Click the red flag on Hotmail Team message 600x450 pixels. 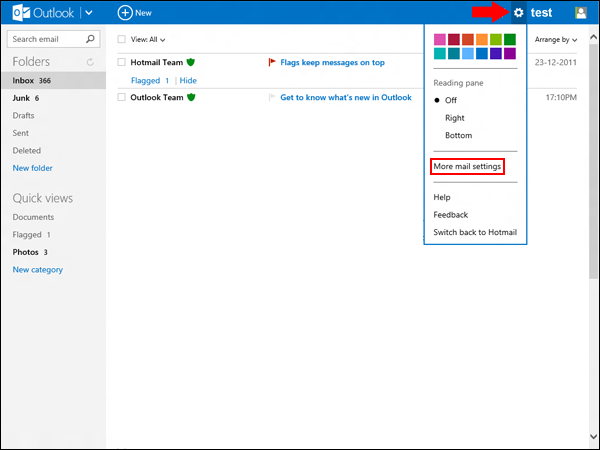click(272, 62)
